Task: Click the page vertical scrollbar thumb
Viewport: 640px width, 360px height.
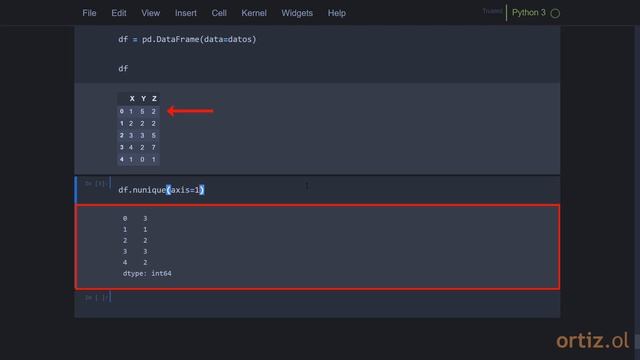Action: [x=638, y=341]
